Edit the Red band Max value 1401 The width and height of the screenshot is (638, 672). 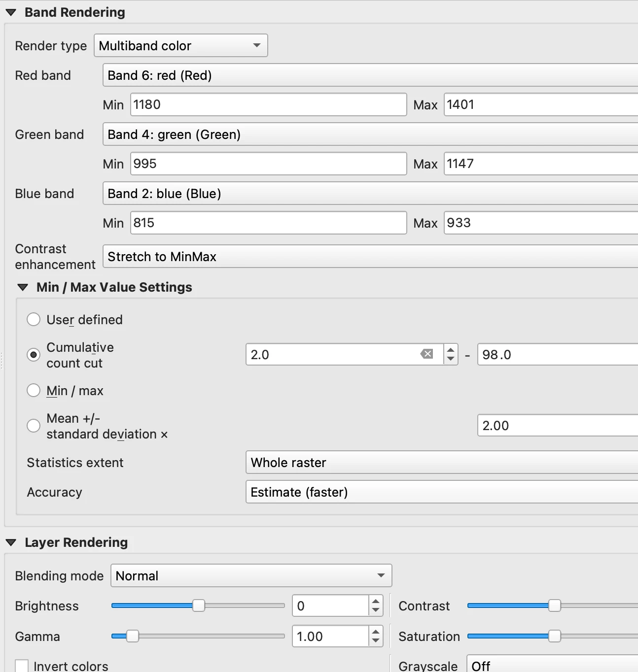(541, 104)
